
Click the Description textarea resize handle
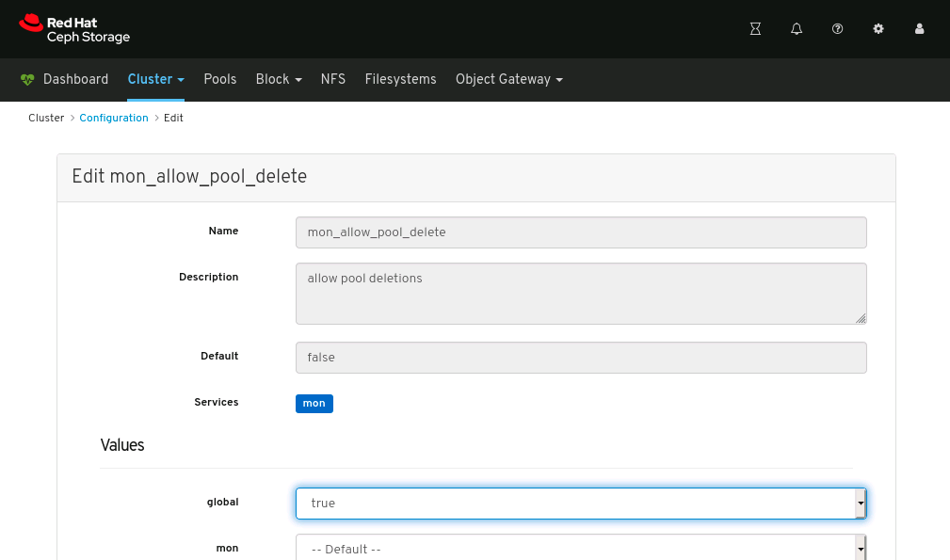click(861, 318)
